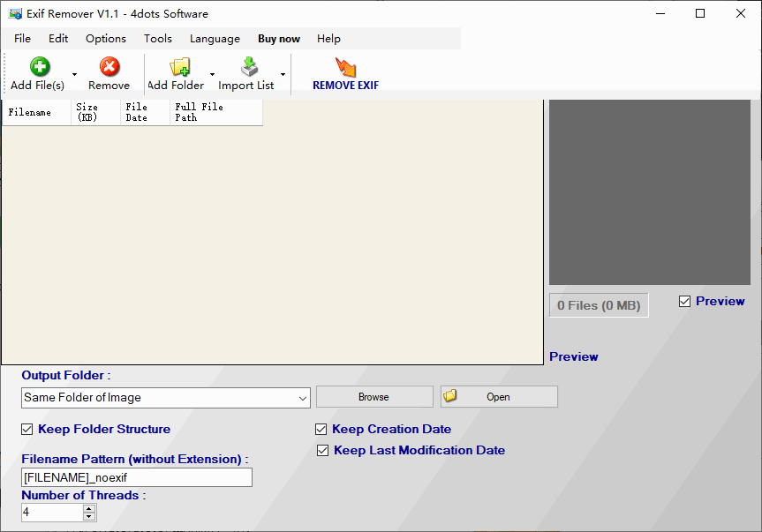This screenshot has height=532, width=762.
Task: Click the Output Folder label
Action: [x=66, y=376]
